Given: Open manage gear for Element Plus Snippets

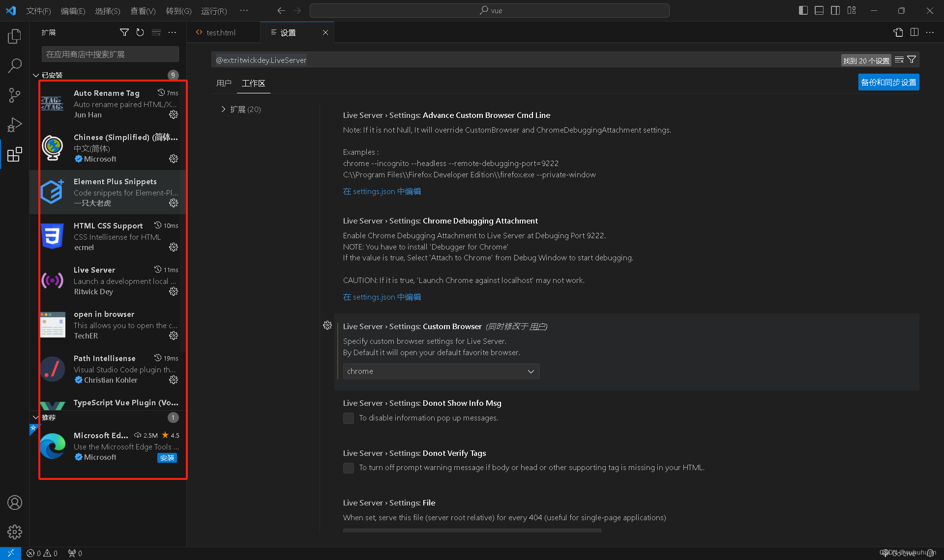Looking at the screenshot, I should pos(174,203).
